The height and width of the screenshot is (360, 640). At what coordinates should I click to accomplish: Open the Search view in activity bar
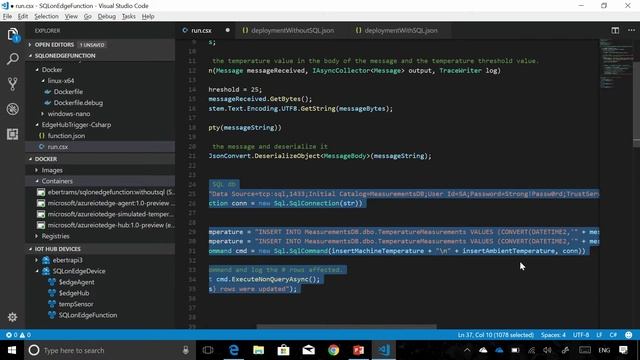(x=13, y=59)
